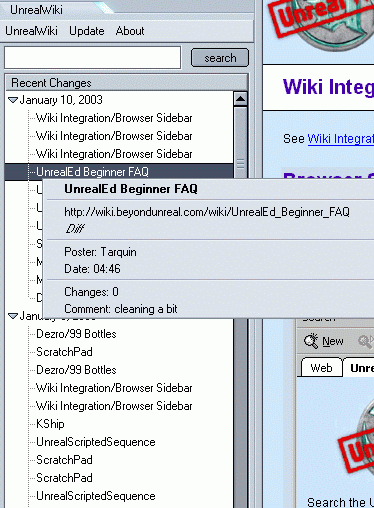This screenshot has height=508, width=374.
Task: Click the Diff text in the tooltip
Action: pos(75,229)
